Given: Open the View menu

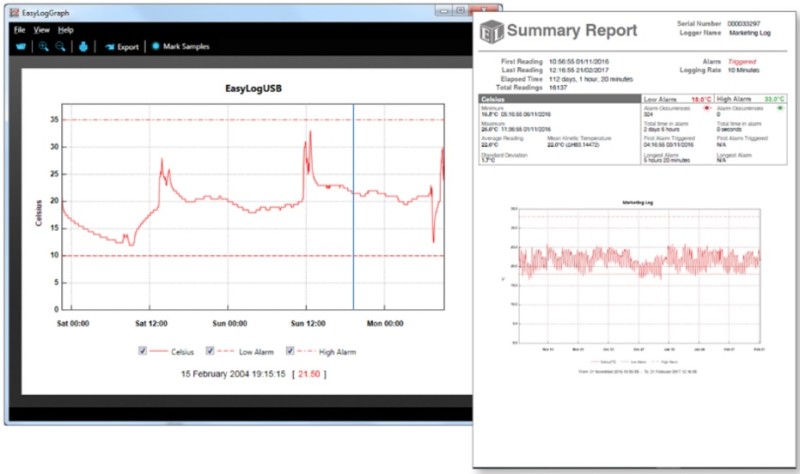Looking at the screenshot, I should 41,30.
